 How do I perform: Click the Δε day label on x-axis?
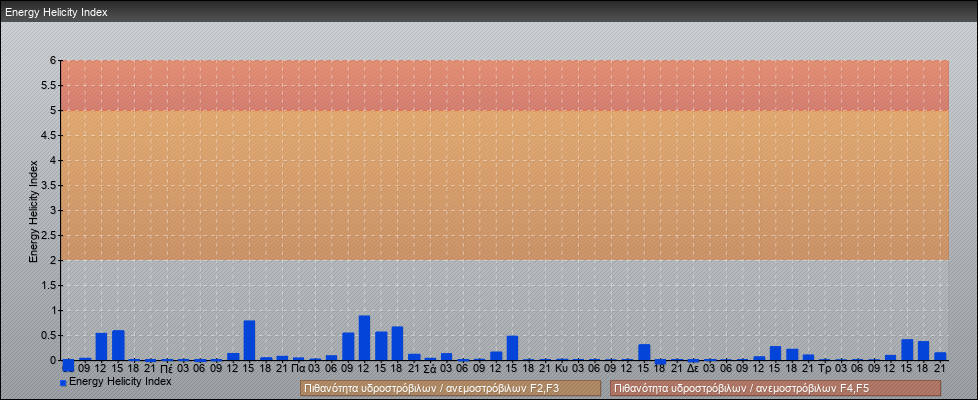click(x=693, y=369)
